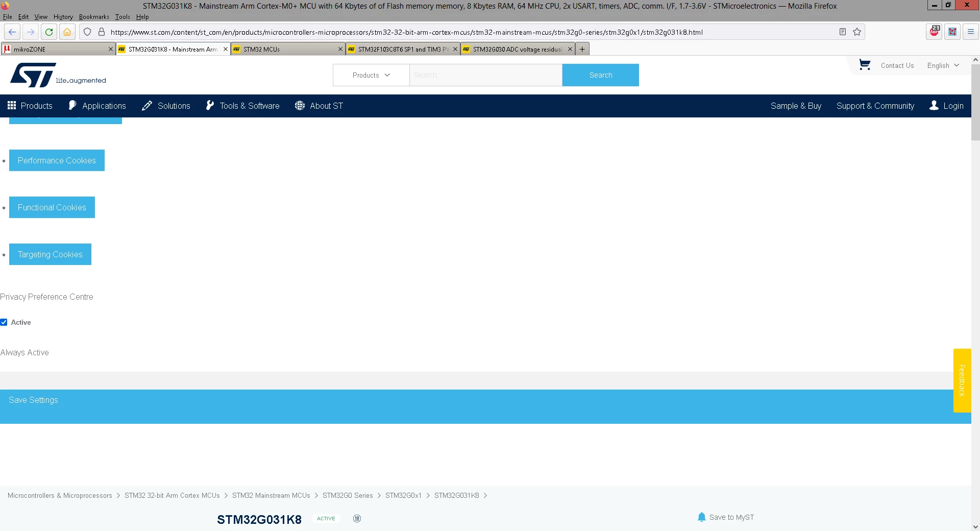
Task: Open Sample & Buy menu
Action: tap(796, 106)
